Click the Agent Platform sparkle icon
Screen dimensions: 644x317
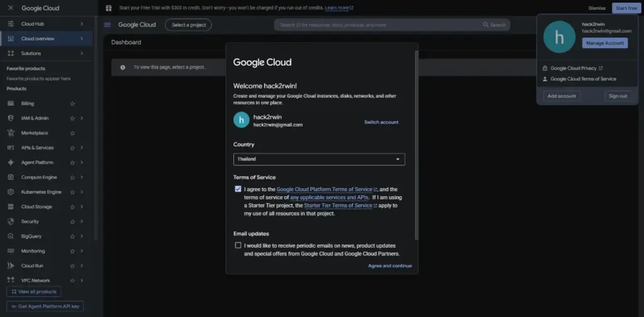coord(11,163)
